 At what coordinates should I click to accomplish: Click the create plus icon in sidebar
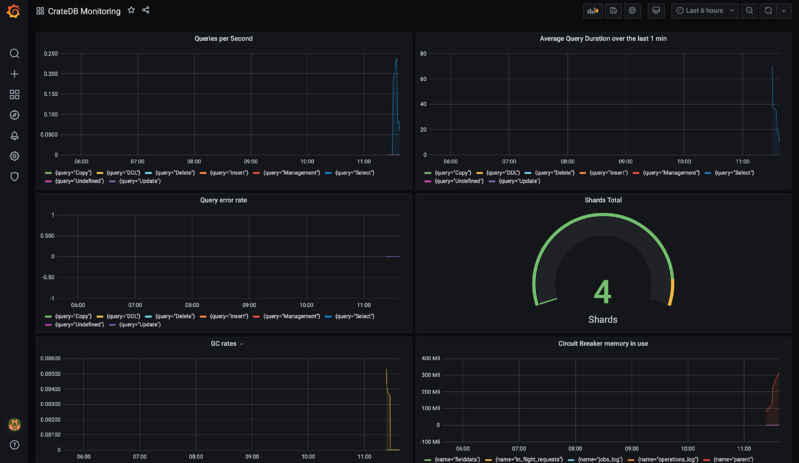coord(14,74)
